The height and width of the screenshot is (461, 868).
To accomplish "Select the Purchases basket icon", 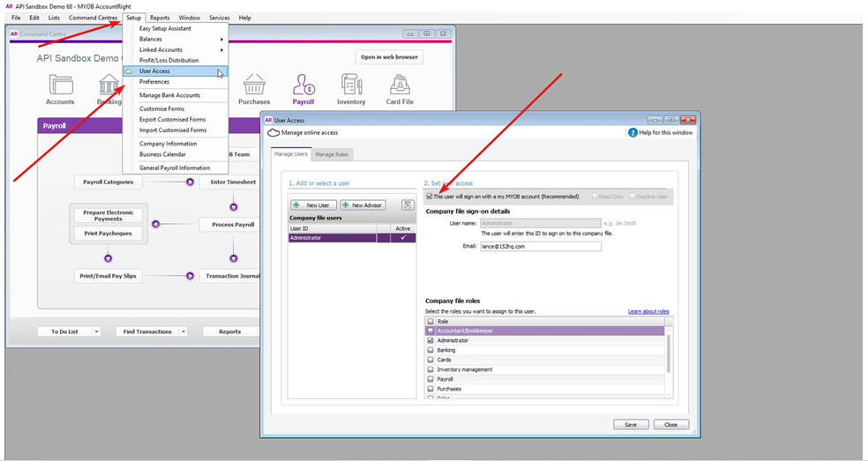I will [254, 85].
